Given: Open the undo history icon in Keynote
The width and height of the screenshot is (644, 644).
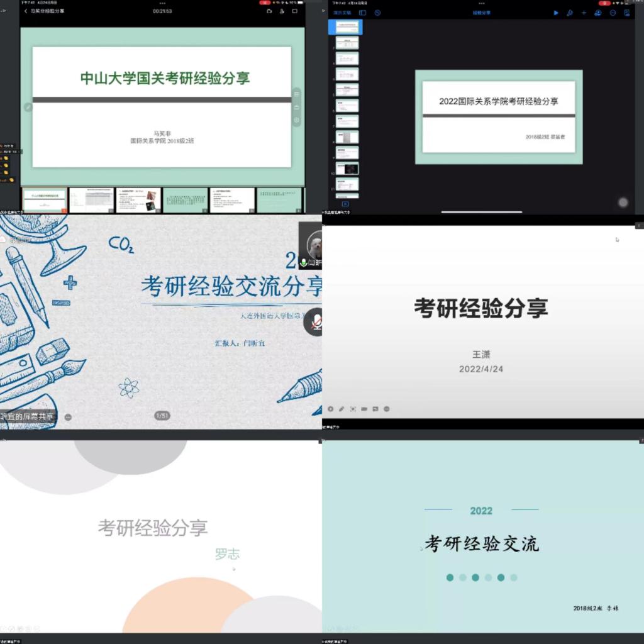Looking at the screenshot, I should tap(377, 13).
